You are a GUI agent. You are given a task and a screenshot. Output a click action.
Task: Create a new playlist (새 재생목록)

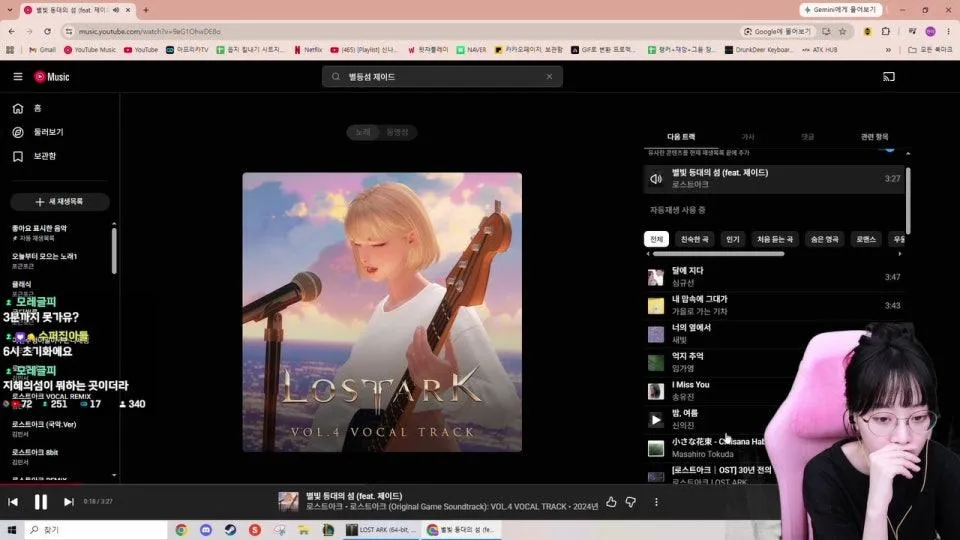59,201
